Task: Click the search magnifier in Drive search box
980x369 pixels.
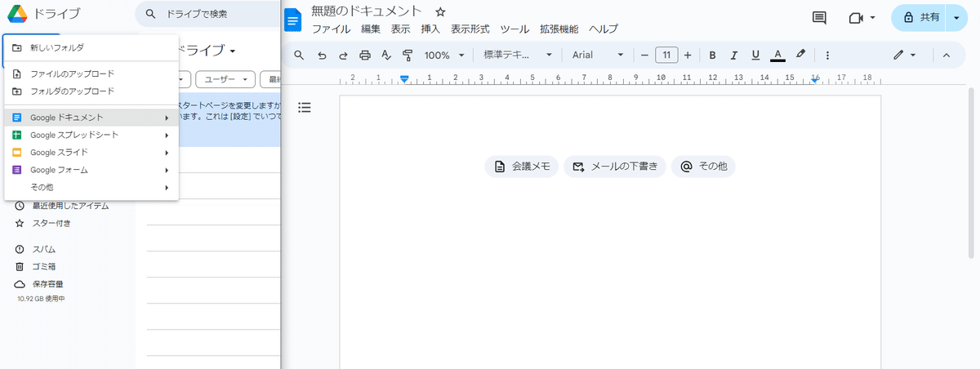Action: [150, 14]
